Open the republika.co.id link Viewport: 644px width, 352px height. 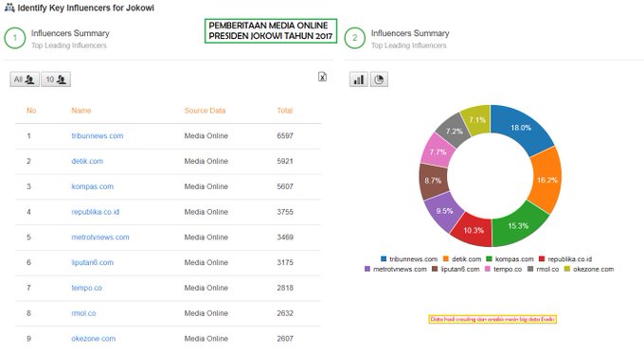pos(96,212)
